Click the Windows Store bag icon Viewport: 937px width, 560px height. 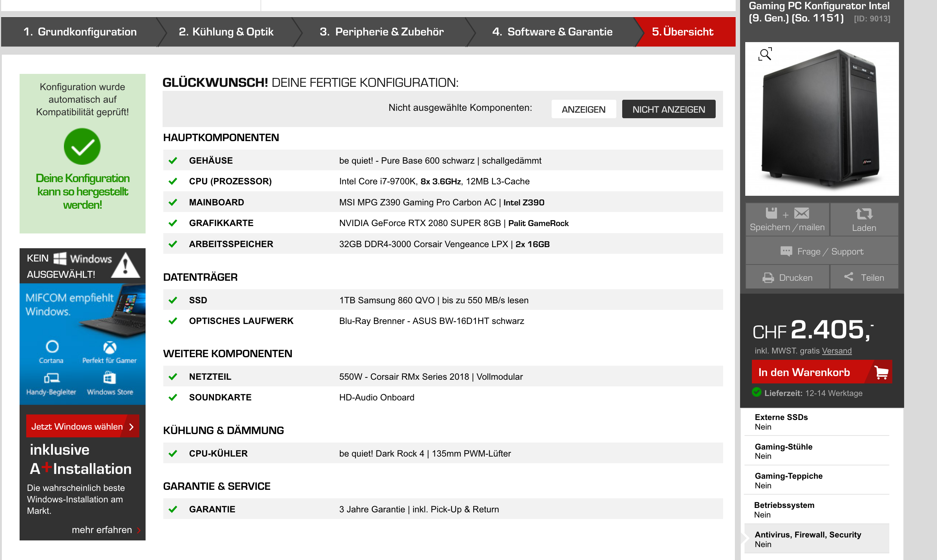click(x=109, y=378)
